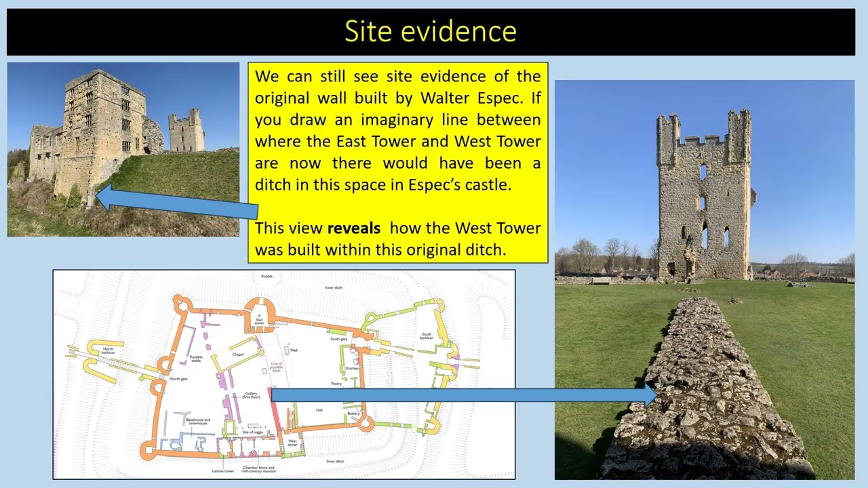Select the photo of the ruined tower and stone wall
This screenshot has width=868, height=488.
click(x=705, y=280)
